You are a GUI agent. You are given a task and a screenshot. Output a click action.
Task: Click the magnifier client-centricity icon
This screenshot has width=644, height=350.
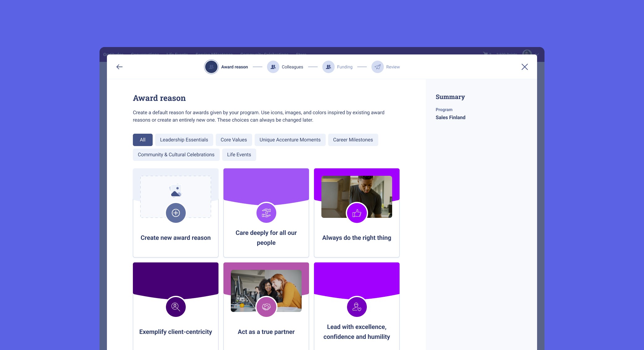point(176,307)
